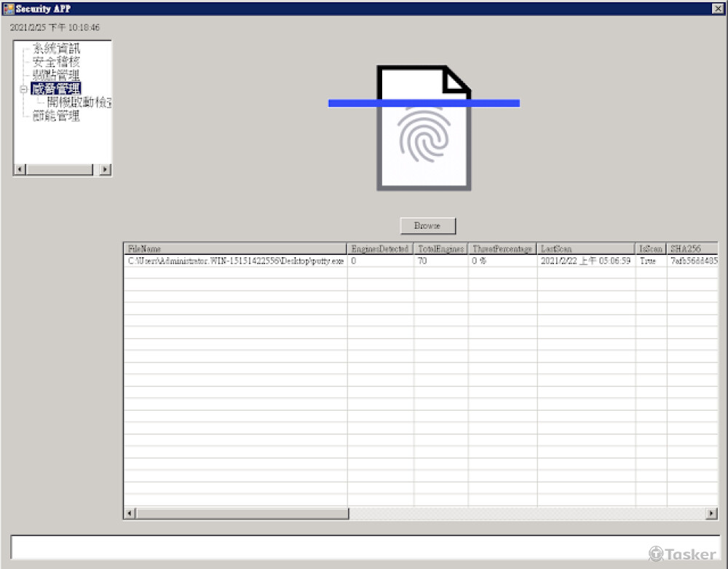Select the putty.exe file row

235,261
